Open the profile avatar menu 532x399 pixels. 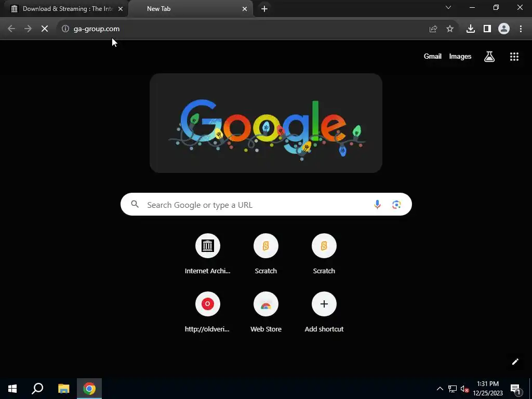(504, 29)
